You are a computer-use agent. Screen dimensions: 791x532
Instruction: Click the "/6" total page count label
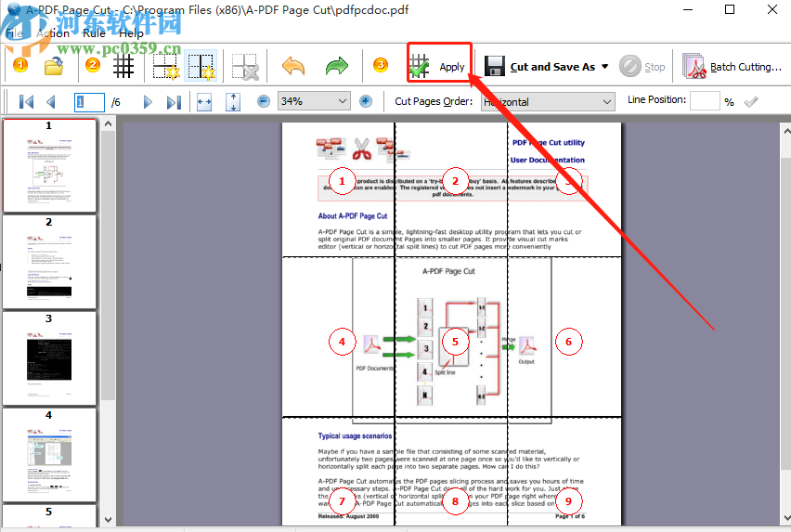[x=116, y=102]
